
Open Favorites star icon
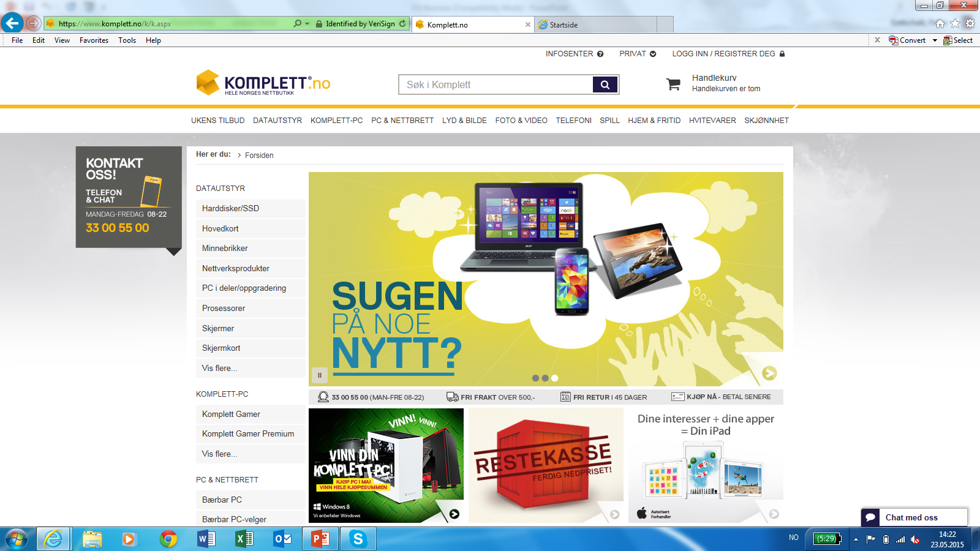[x=955, y=24]
